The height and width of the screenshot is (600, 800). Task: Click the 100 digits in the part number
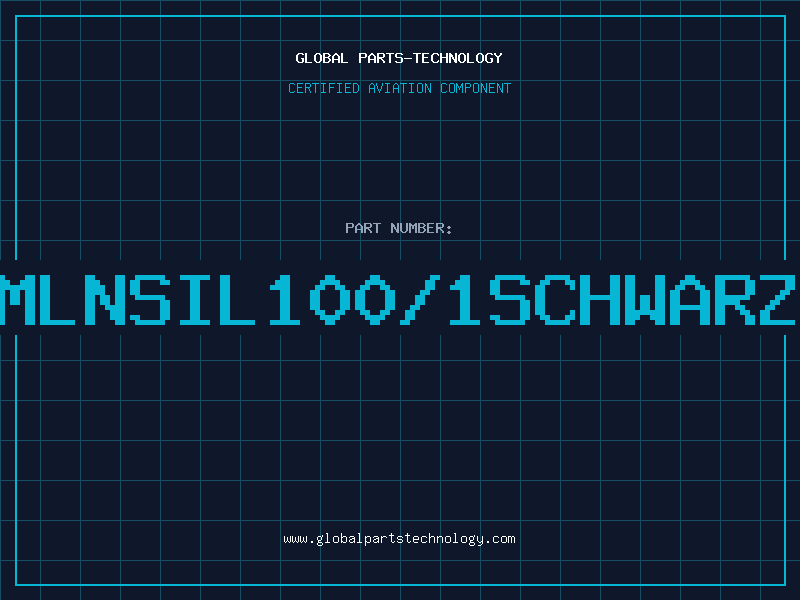tap(333, 300)
